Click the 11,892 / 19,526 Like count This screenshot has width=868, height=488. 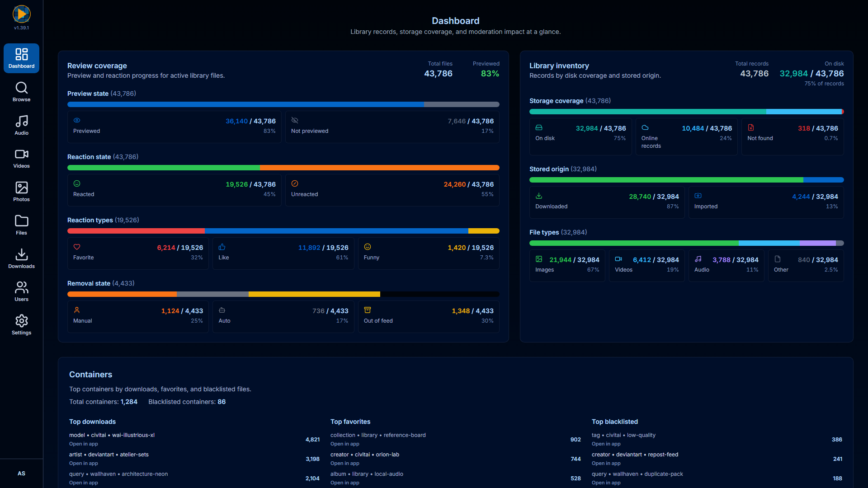(x=323, y=248)
